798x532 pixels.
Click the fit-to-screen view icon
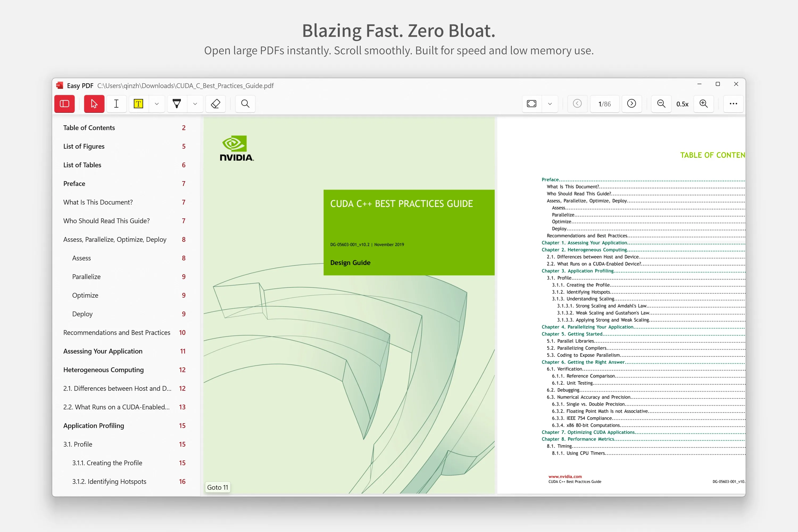[x=532, y=104]
